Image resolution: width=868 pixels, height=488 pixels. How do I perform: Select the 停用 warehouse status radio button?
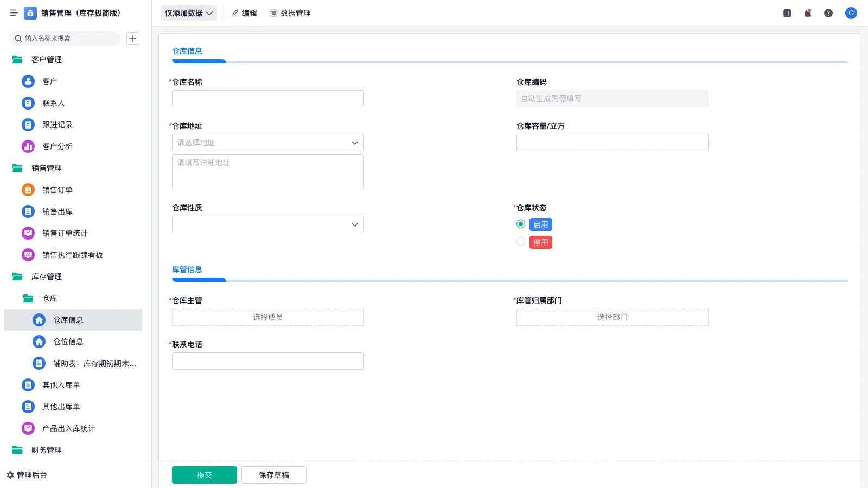520,241
